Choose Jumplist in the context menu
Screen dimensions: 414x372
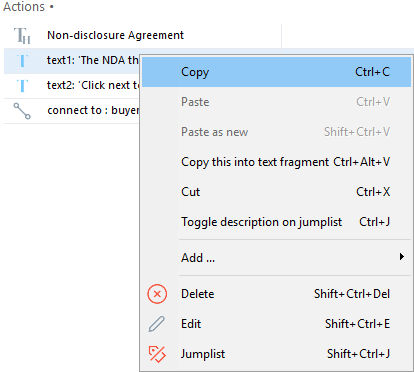[276, 354]
